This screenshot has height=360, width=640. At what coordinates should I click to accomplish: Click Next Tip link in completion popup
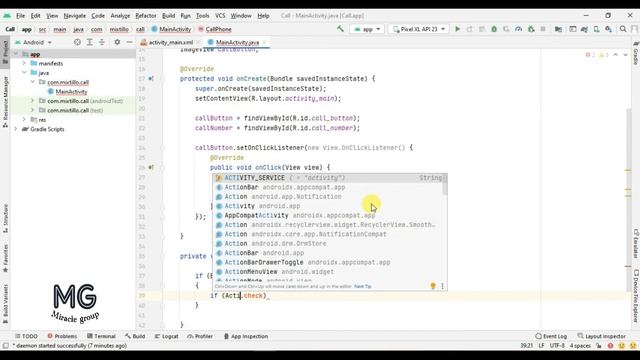[362, 287]
